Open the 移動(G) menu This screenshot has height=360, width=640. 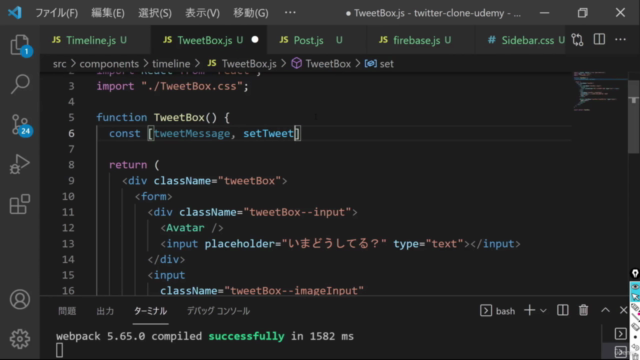click(x=251, y=13)
